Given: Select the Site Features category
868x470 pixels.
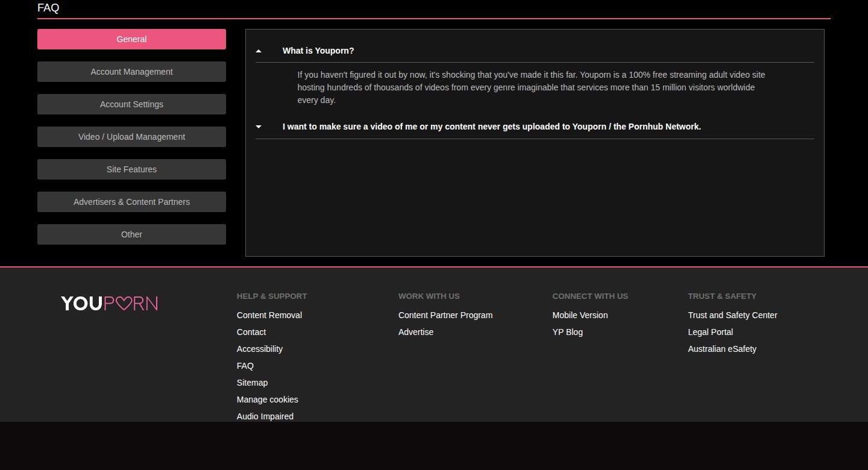Looking at the screenshot, I should (131, 169).
